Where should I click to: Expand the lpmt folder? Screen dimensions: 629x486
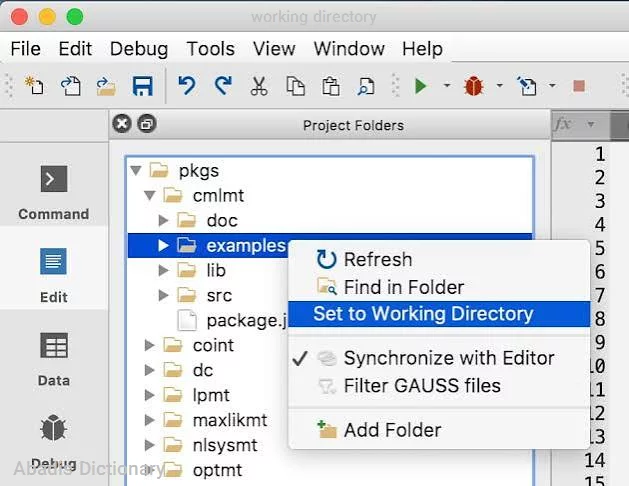pos(149,395)
